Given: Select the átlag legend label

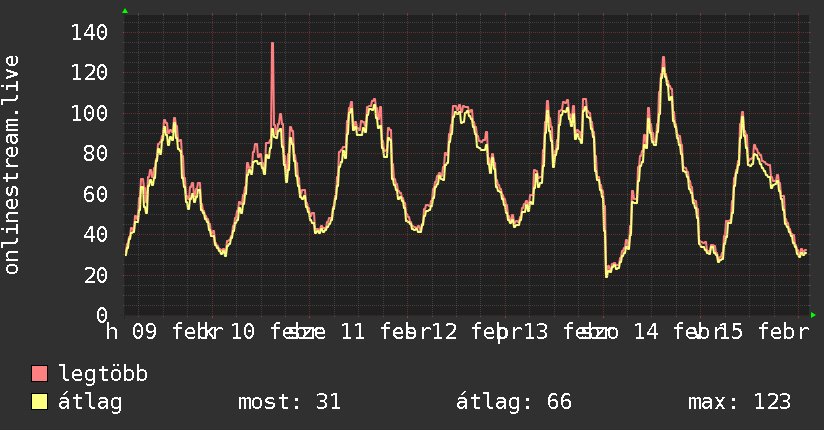Looking at the screenshot, I should pos(90,402).
